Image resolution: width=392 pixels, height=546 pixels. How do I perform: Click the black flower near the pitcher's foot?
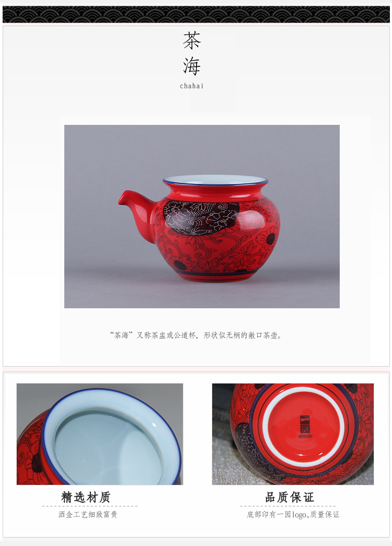click(x=180, y=265)
